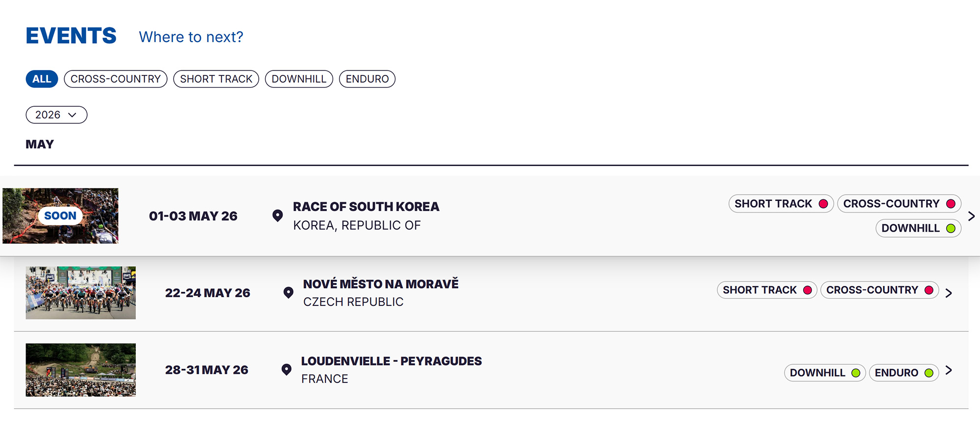The image size is (980, 423).
Task: Filter events by Short Track
Action: 216,79
